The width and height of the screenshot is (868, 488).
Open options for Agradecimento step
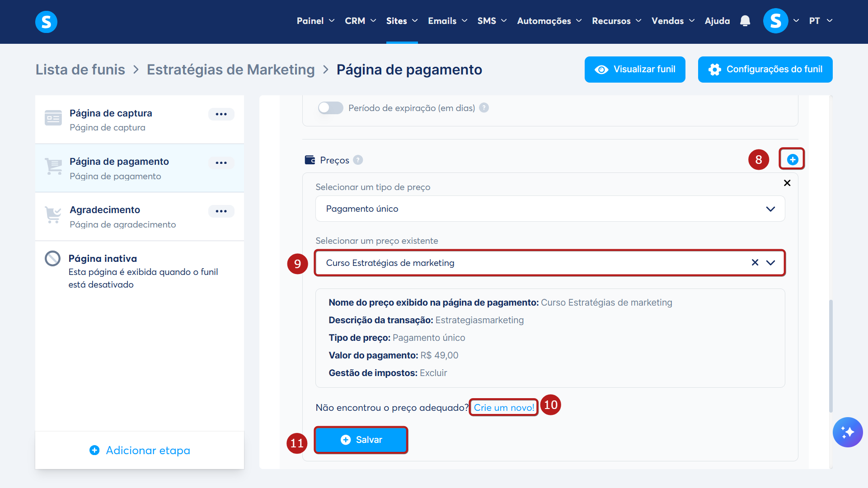[221, 211]
